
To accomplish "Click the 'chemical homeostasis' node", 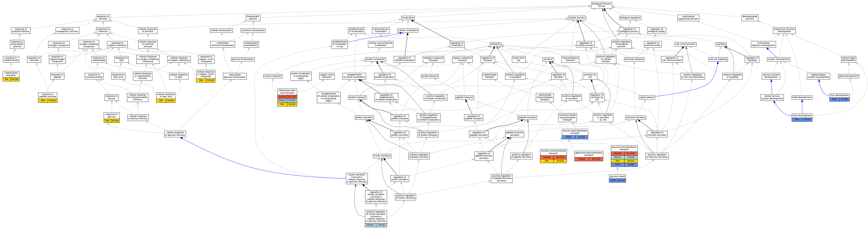I will click(253, 30).
